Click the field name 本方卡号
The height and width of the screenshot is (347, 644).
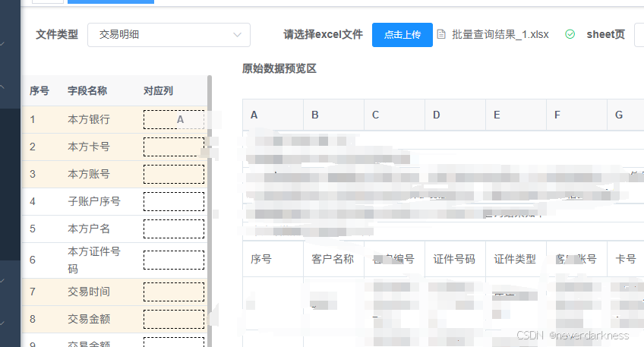point(89,147)
